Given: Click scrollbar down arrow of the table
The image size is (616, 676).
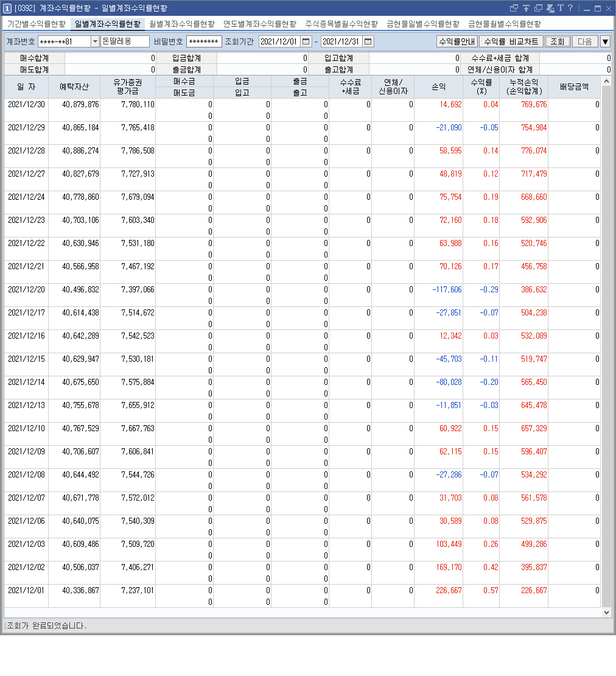Looking at the screenshot, I should point(606,612).
